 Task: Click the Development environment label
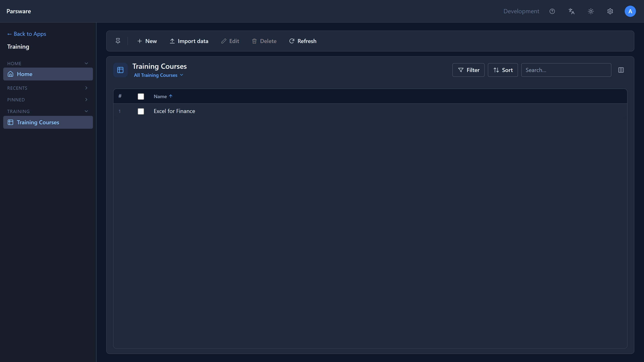(521, 11)
